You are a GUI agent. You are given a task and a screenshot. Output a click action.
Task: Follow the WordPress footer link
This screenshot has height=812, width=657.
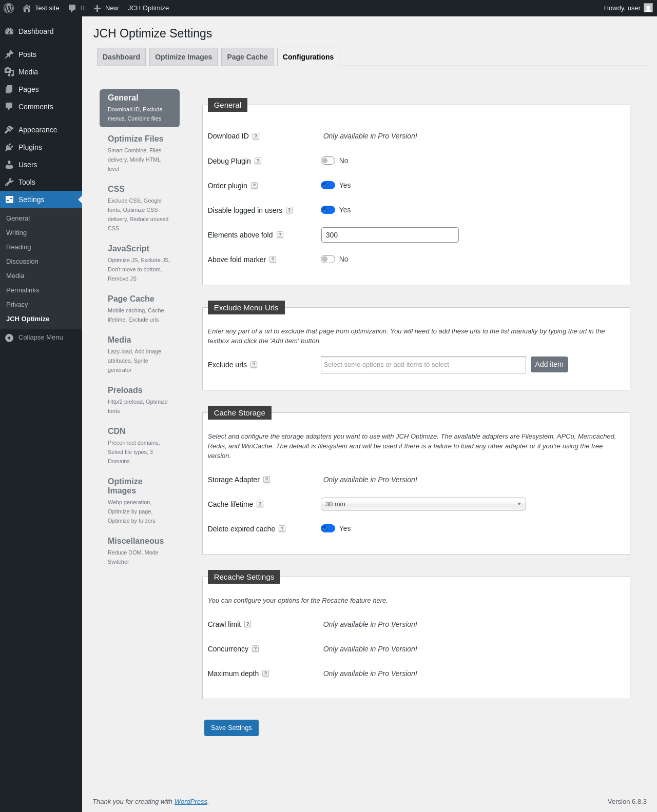tap(191, 802)
